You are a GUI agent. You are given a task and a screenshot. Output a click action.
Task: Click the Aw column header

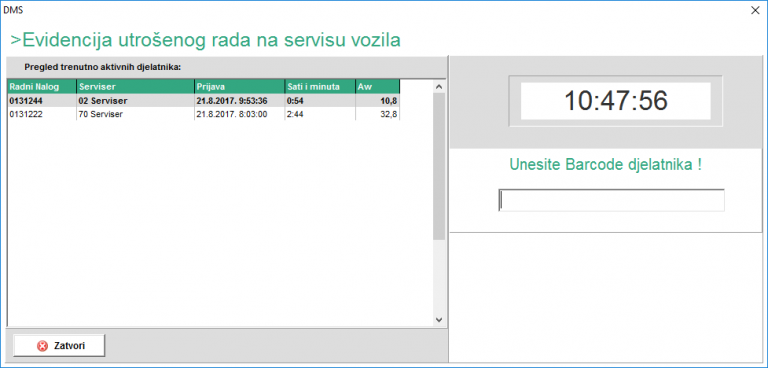point(378,87)
